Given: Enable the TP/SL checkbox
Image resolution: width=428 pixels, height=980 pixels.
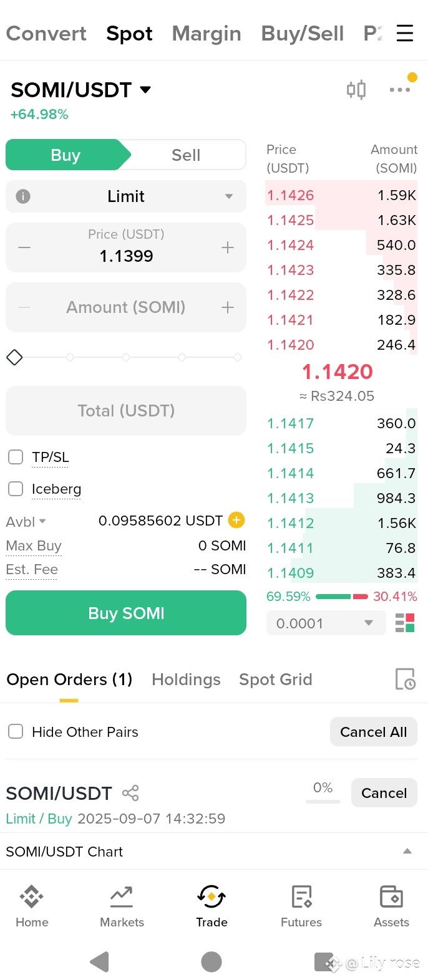Looking at the screenshot, I should coord(16,457).
